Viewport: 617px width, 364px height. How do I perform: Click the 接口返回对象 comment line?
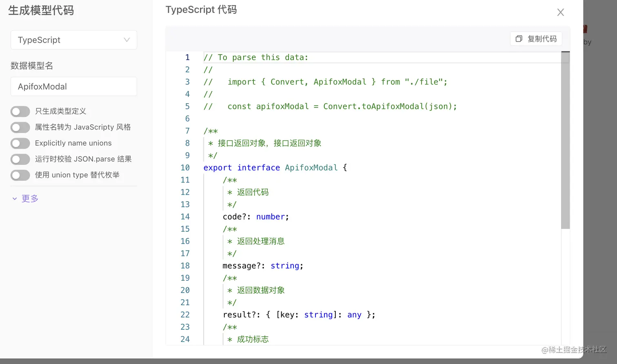tap(265, 143)
